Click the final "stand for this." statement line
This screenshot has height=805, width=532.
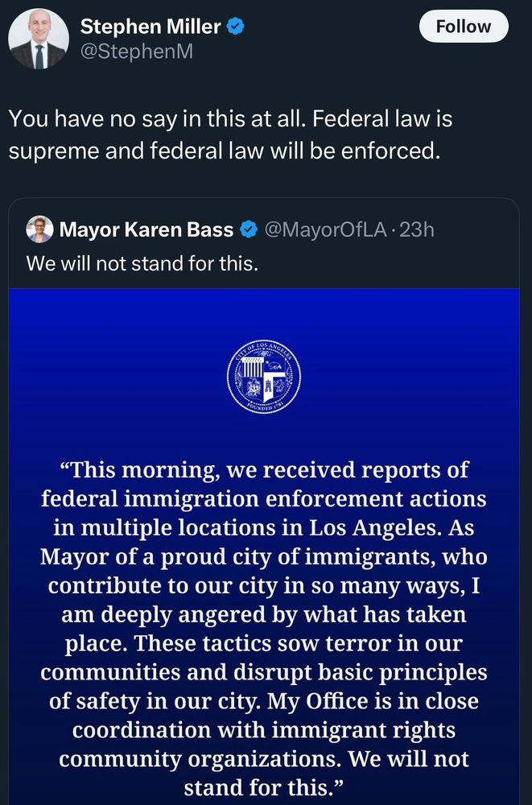264,786
